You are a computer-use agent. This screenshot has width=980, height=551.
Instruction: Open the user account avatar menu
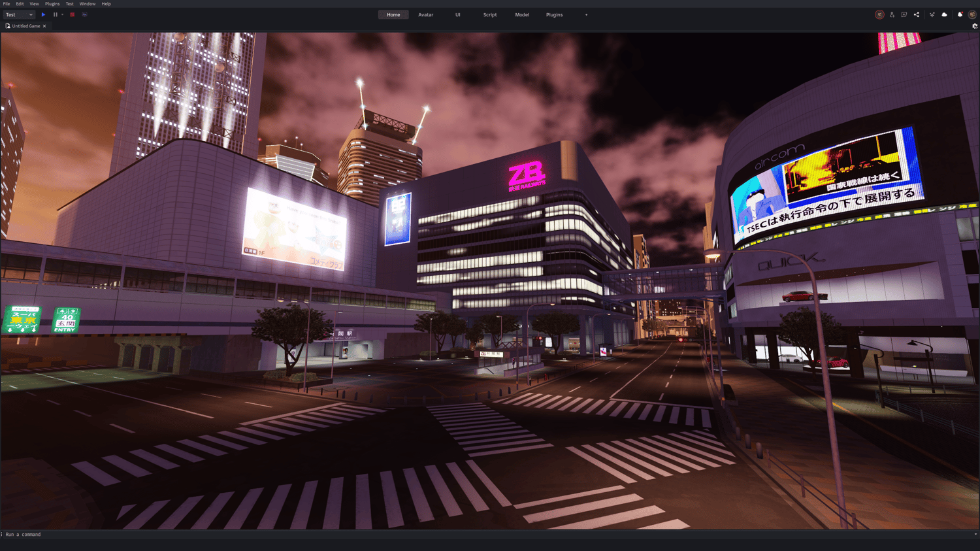click(x=972, y=14)
